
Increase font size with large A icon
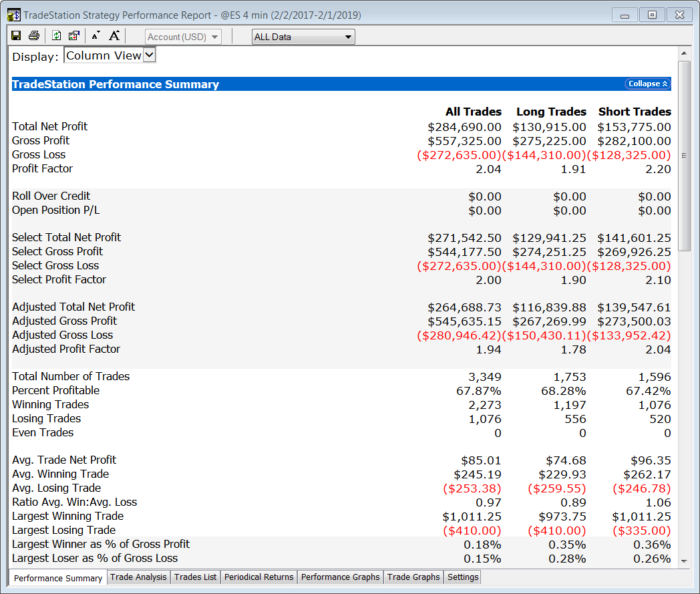coord(114,35)
